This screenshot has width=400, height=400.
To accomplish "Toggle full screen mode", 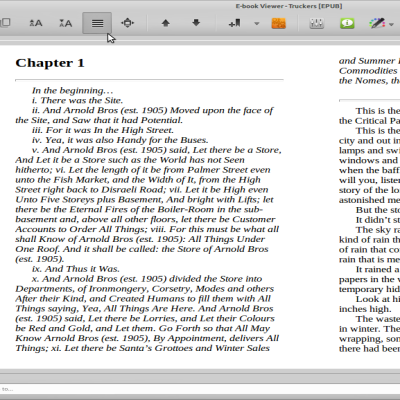I will click(x=127, y=23).
